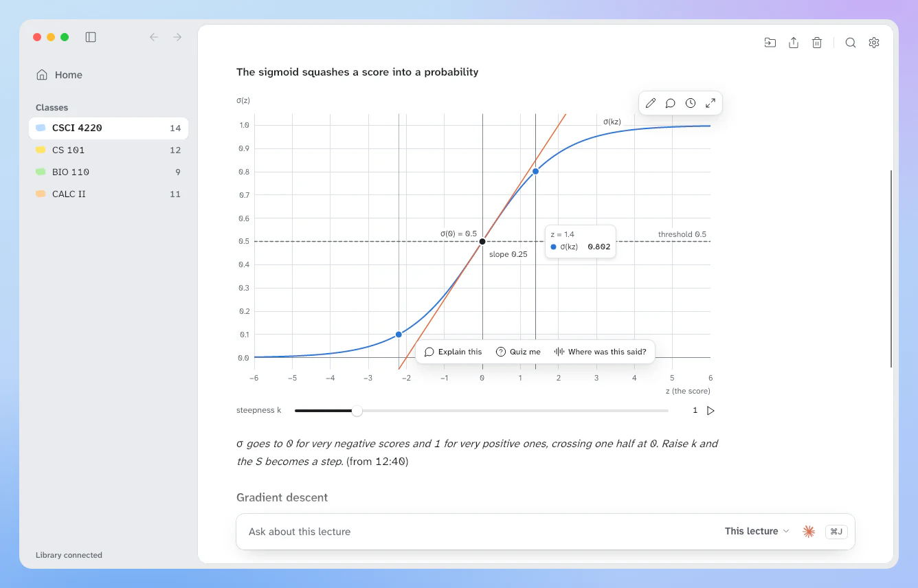Click the Library connected status text
Screen dimensions: 918x588
point(69,555)
